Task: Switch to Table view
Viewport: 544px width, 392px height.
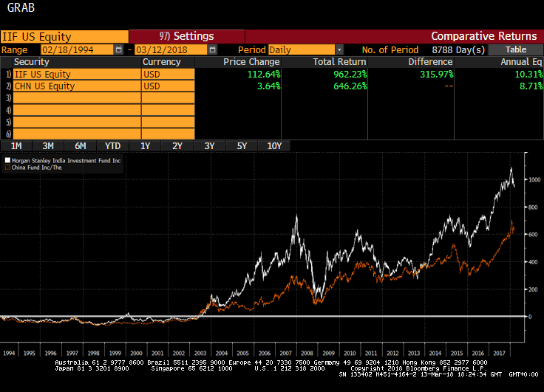Action: click(515, 49)
